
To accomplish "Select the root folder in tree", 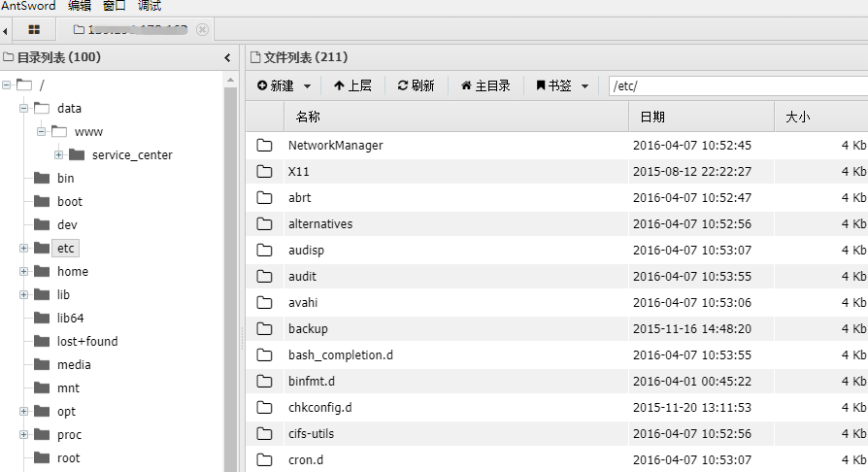I will coord(68,457).
